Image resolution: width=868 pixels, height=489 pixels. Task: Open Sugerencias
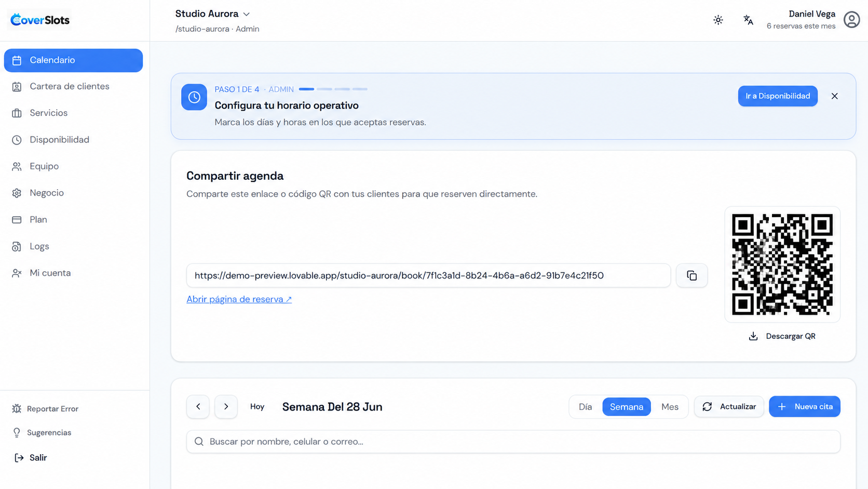coord(49,433)
